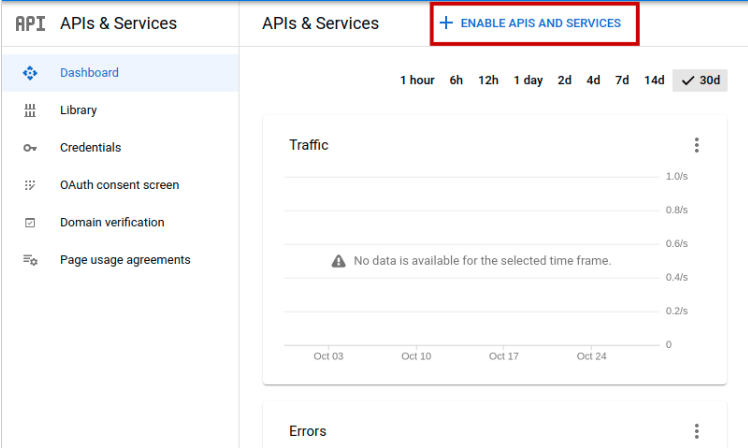The height and width of the screenshot is (448, 748).
Task: Click the APIs & Services sidebar header title
Action: pyautogui.click(x=118, y=23)
